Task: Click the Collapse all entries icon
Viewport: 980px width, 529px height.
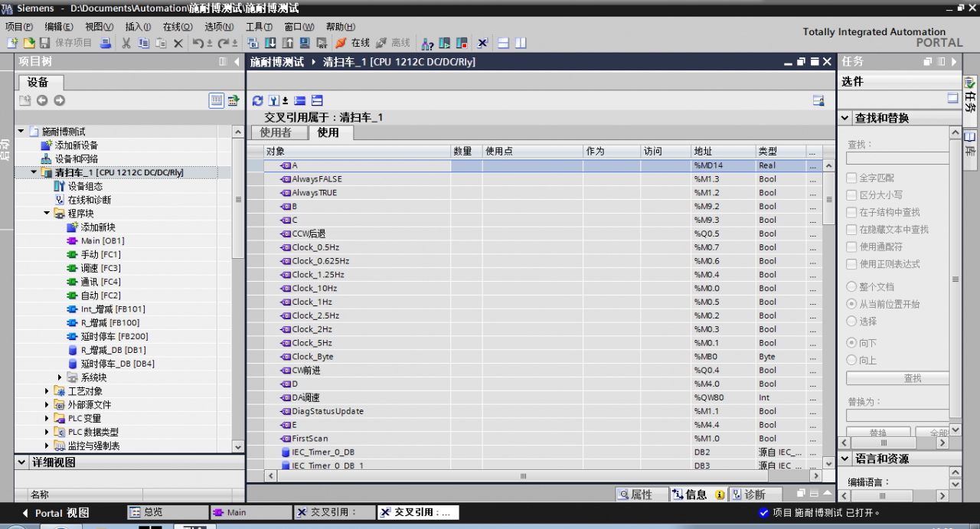Action: tap(300, 100)
